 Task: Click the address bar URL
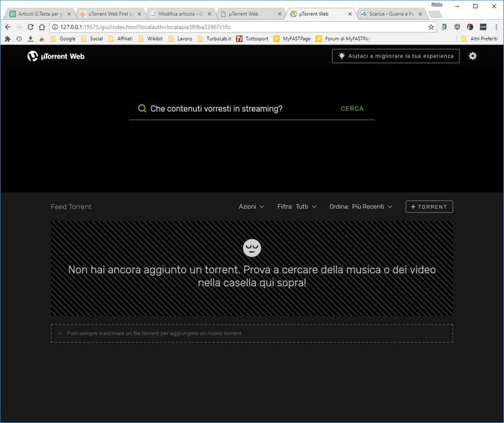click(146, 27)
